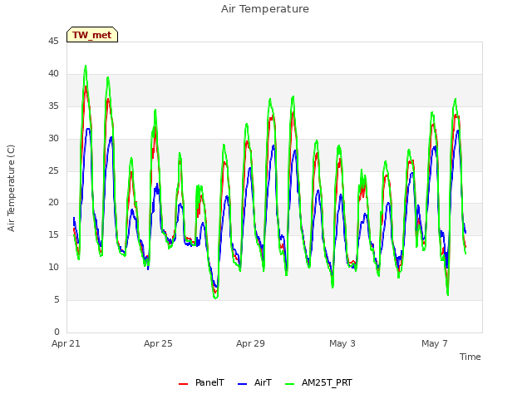Click the 30 y-axis tick label
The width and height of the screenshot is (532, 399).
point(53,139)
